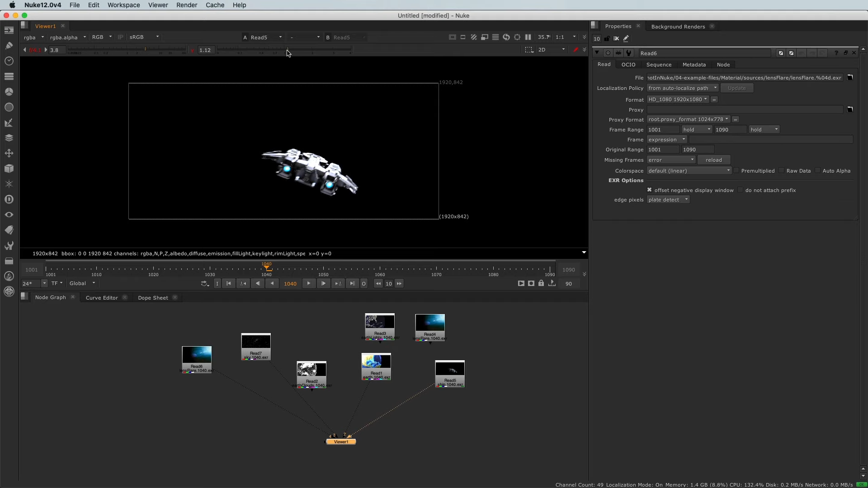The height and width of the screenshot is (488, 868).
Task: Open the Render menu
Action: click(187, 5)
